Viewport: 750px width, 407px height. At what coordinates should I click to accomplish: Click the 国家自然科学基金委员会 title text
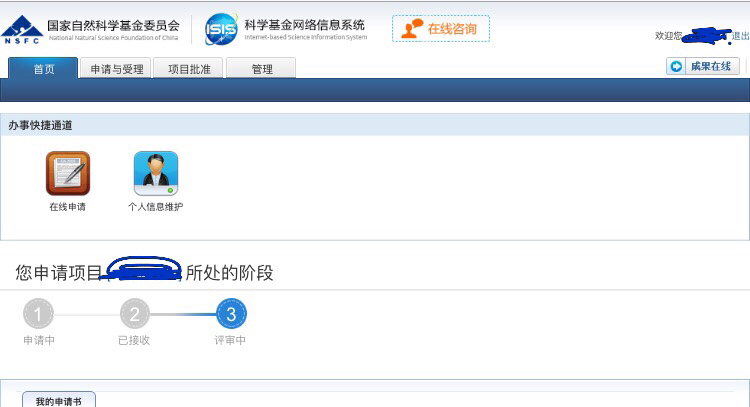113,24
